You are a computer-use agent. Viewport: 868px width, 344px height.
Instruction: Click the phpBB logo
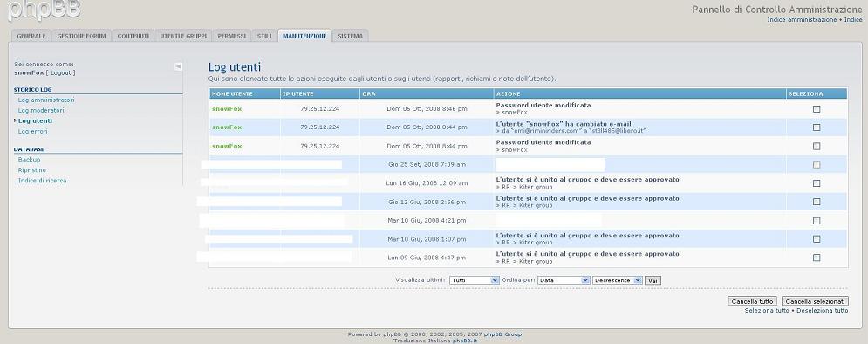[x=44, y=10]
